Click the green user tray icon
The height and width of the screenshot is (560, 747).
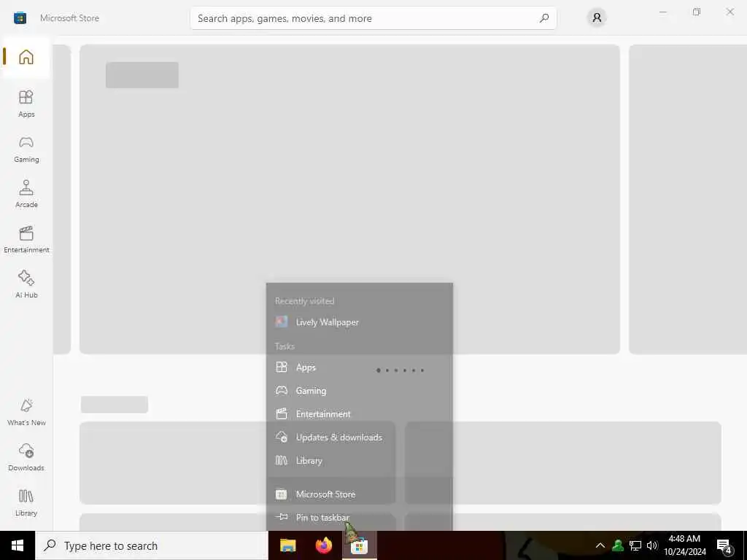pyautogui.click(x=618, y=545)
